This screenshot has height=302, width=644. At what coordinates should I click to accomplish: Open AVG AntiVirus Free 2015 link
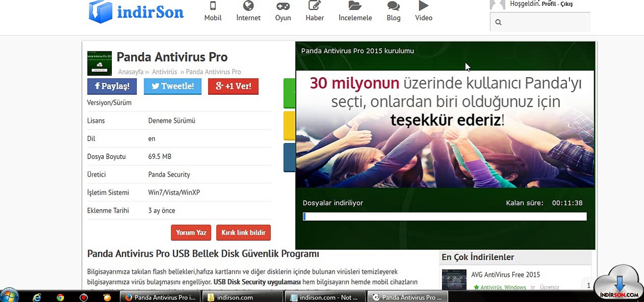tap(506, 275)
